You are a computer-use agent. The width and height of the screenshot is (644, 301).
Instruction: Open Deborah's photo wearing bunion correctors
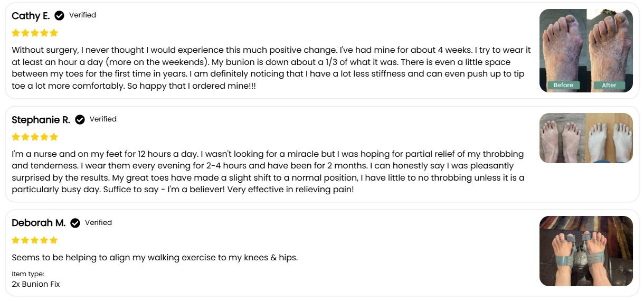click(586, 251)
